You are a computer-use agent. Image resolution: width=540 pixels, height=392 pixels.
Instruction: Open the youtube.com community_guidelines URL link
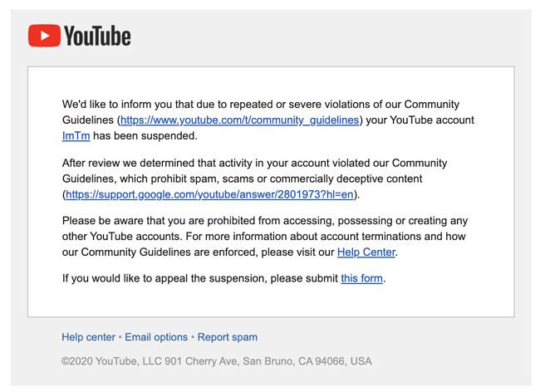pos(240,120)
